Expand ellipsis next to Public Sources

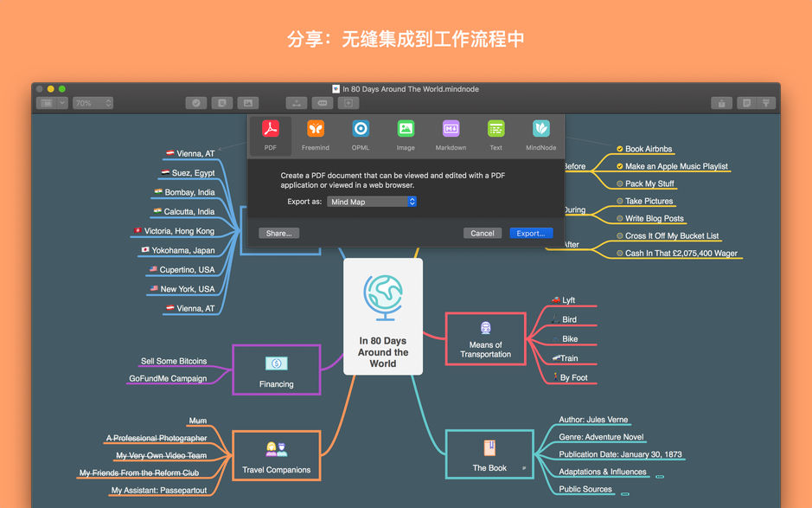[x=625, y=494]
